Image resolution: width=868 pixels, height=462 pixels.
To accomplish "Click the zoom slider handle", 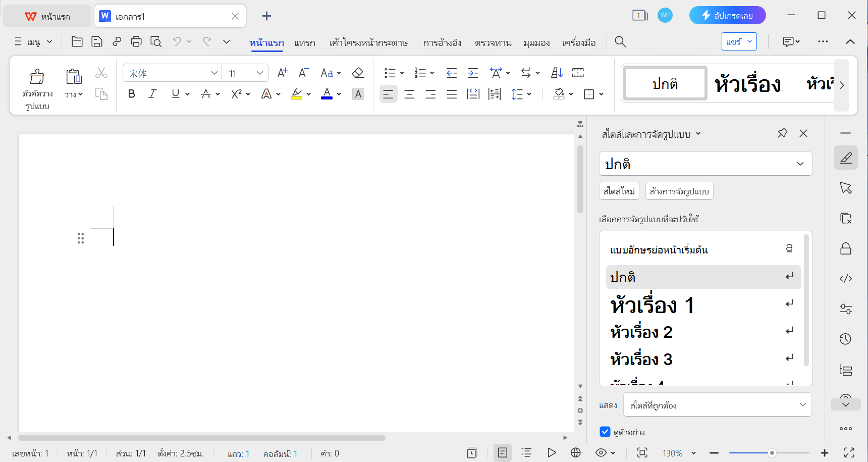I will (772, 453).
